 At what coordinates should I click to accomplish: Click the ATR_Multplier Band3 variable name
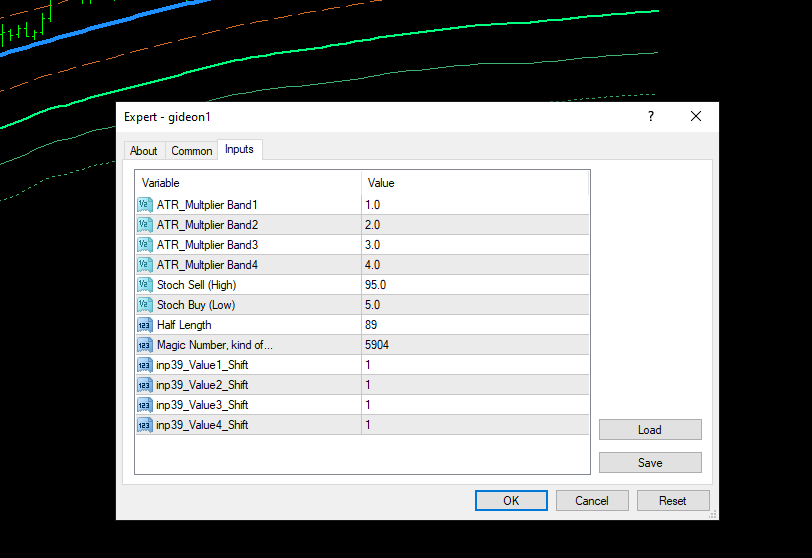207,245
